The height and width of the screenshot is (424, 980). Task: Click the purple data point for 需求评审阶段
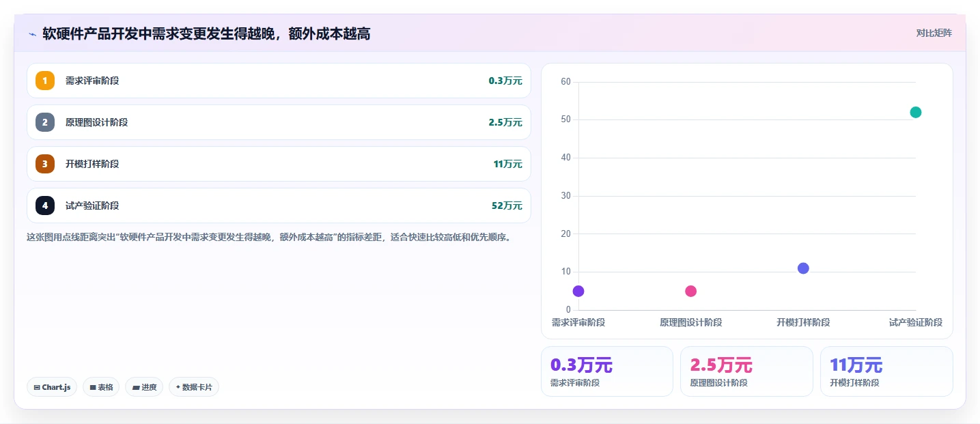tap(578, 292)
